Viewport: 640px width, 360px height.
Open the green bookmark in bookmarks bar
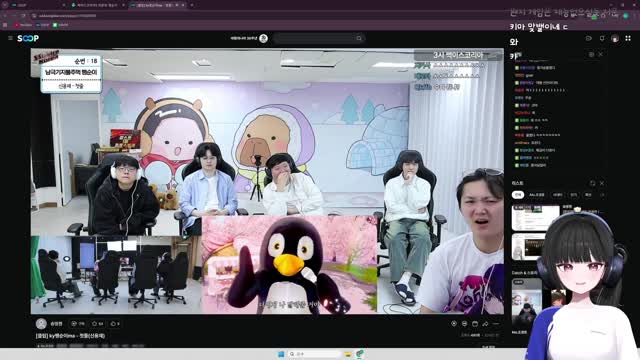tap(60, 25)
